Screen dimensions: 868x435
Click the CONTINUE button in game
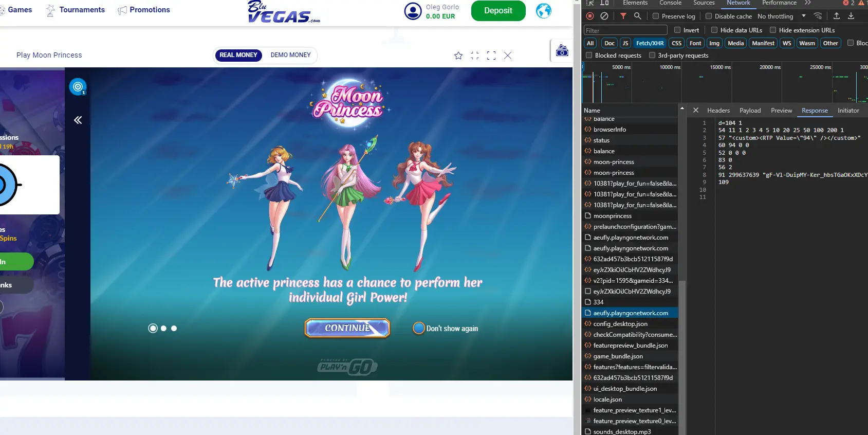[x=347, y=328]
